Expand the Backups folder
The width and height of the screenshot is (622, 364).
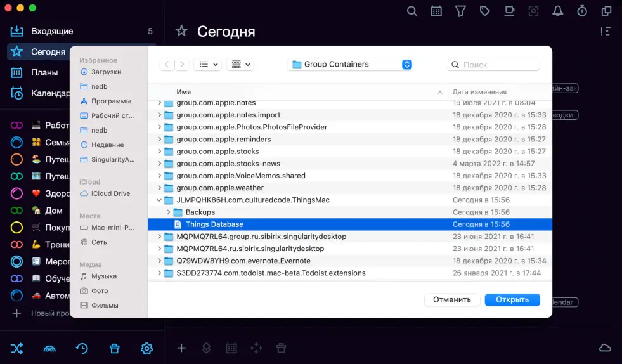tap(169, 212)
